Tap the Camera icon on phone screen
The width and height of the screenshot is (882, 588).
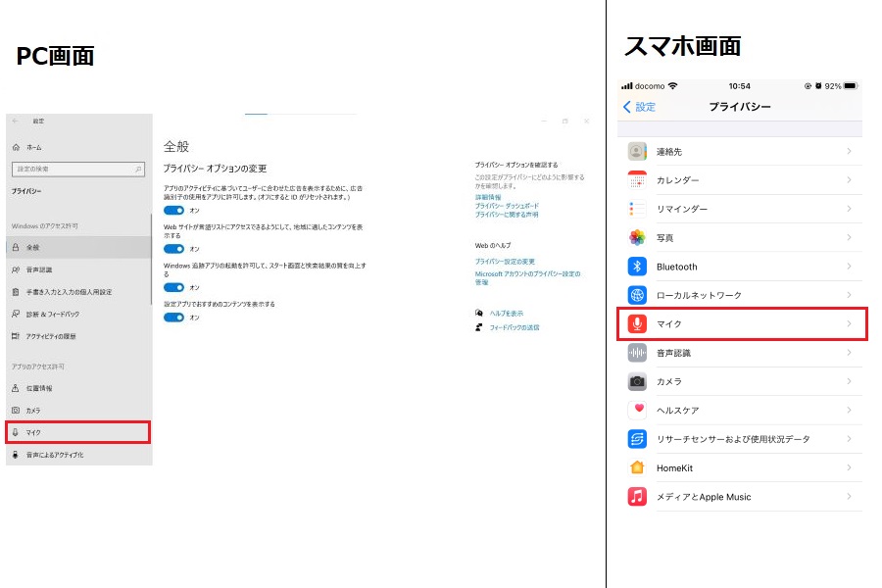(638, 381)
